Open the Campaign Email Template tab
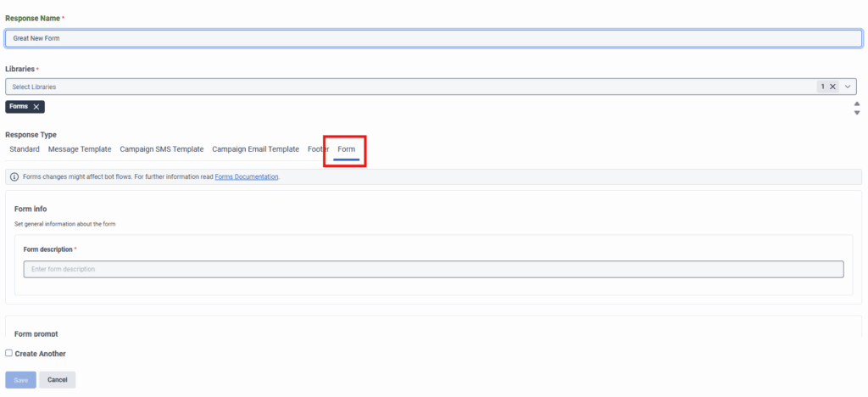This screenshot has height=397, width=868. coord(255,149)
